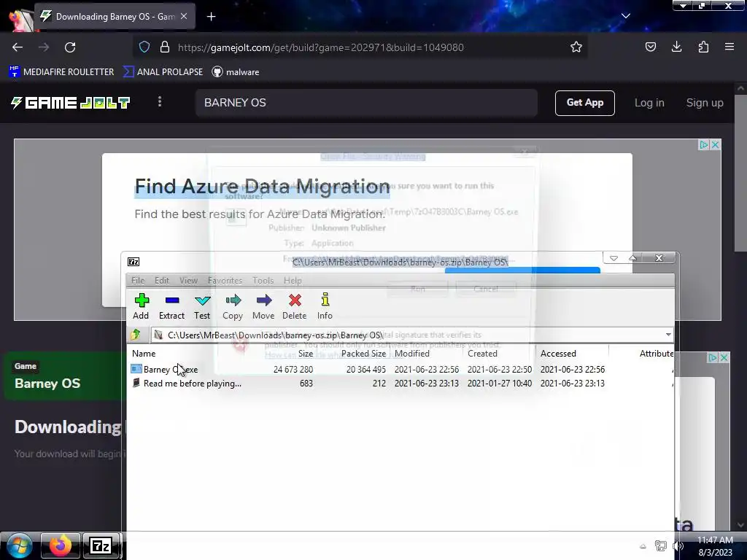The width and height of the screenshot is (747, 560).
Task: Click the Copy icon in 7-Zip
Action: click(x=233, y=306)
